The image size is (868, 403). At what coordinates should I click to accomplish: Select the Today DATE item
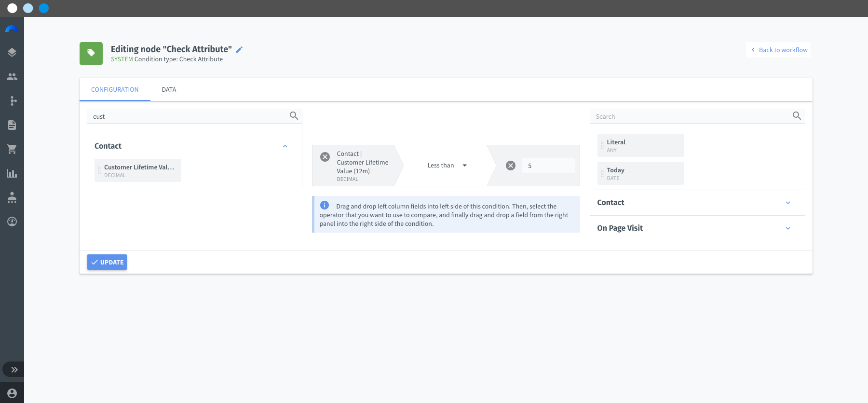[x=640, y=173]
